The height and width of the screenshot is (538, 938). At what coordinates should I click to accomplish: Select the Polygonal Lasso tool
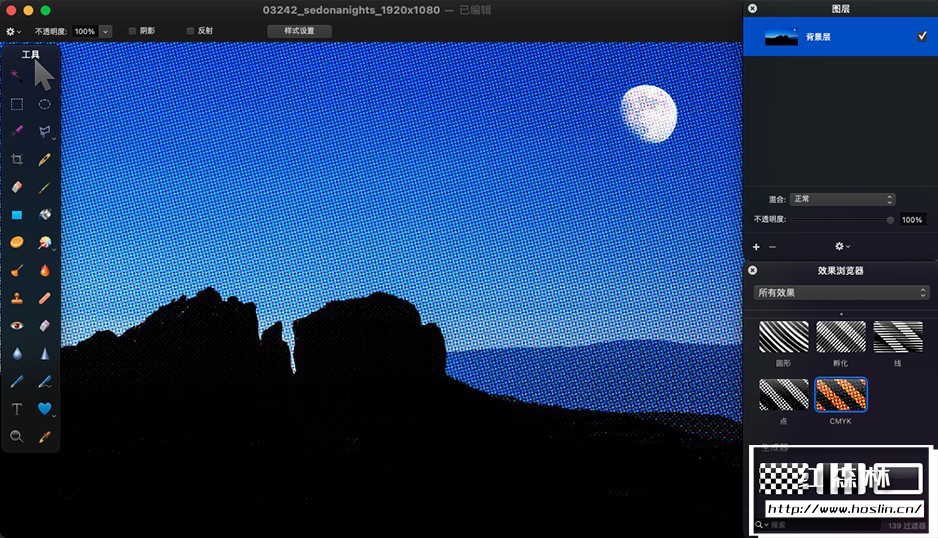(45, 131)
